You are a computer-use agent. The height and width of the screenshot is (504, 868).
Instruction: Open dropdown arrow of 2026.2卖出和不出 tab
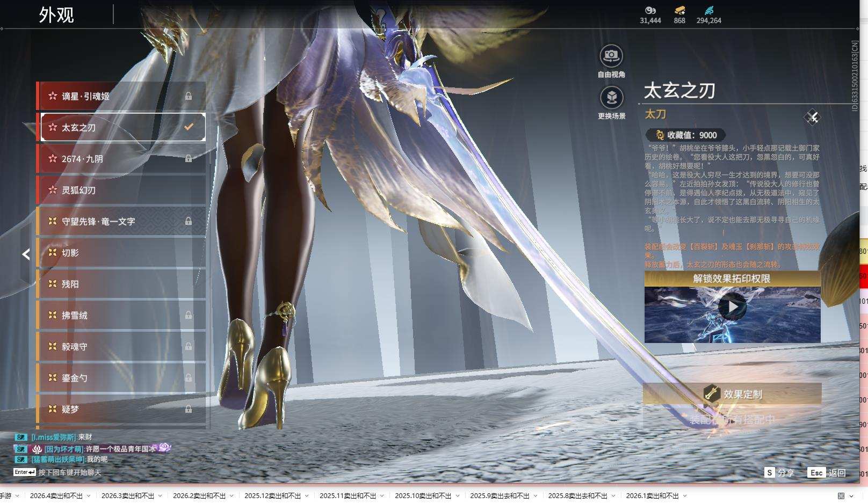coord(232,496)
